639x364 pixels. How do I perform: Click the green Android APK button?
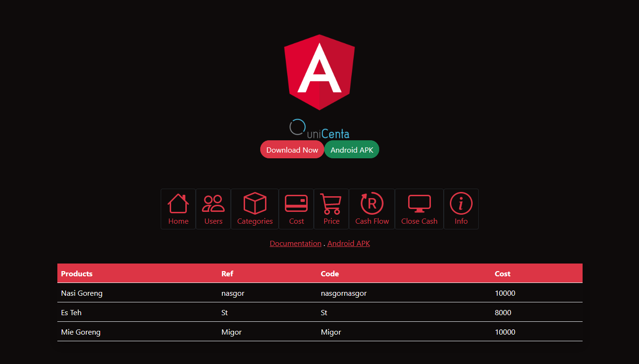(x=352, y=150)
